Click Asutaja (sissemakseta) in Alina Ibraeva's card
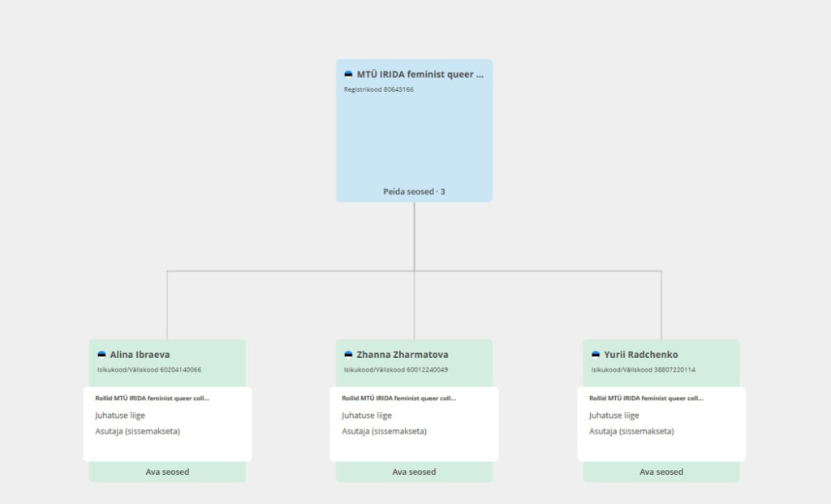 click(138, 432)
